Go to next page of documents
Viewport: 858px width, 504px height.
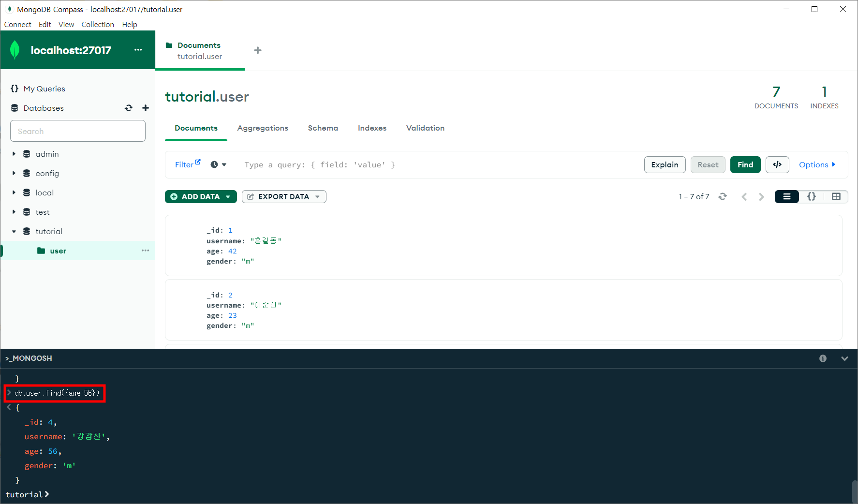click(761, 196)
